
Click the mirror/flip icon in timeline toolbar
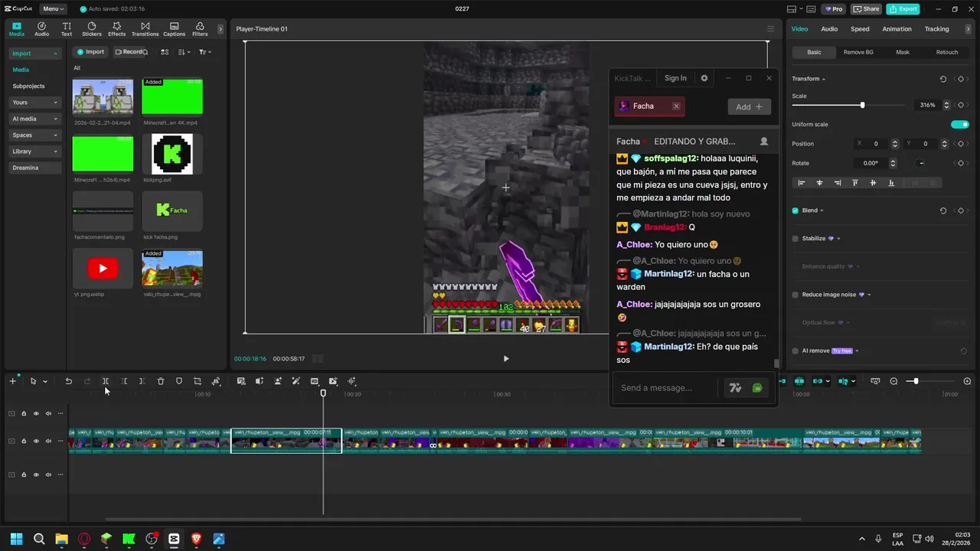click(260, 381)
